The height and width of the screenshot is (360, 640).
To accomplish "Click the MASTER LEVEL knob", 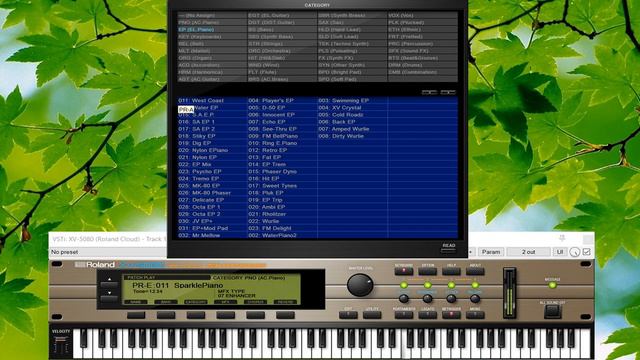I will [360, 285].
